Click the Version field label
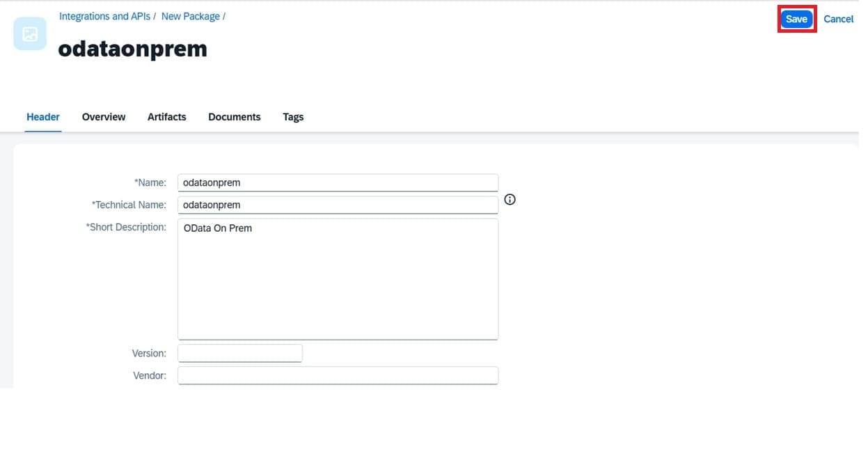The height and width of the screenshot is (456, 868). click(x=149, y=353)
